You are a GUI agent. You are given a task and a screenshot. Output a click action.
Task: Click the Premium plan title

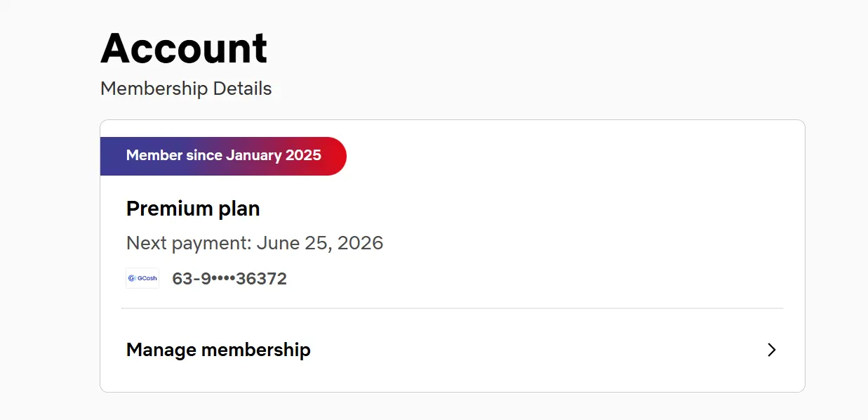[193, 209]
